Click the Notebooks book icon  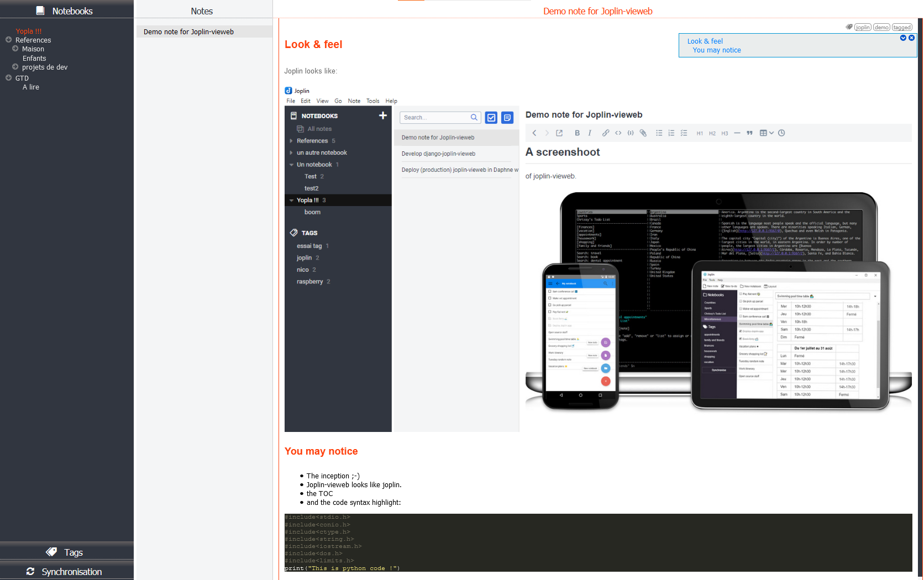click(x=40, y=10)
